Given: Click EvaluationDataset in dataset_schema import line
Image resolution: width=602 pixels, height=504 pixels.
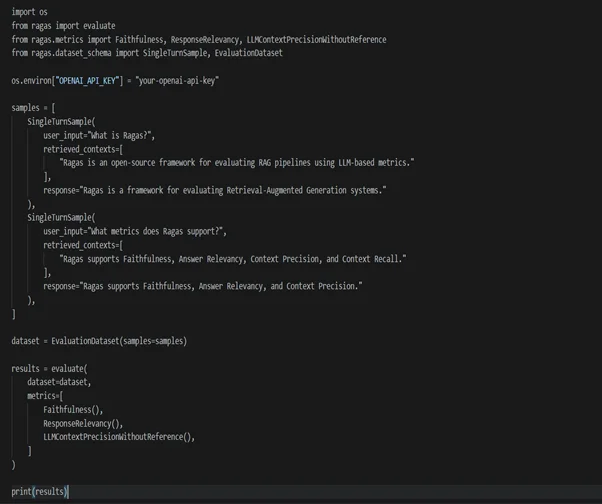Looking at the screenshot, I should pos(248,53).
